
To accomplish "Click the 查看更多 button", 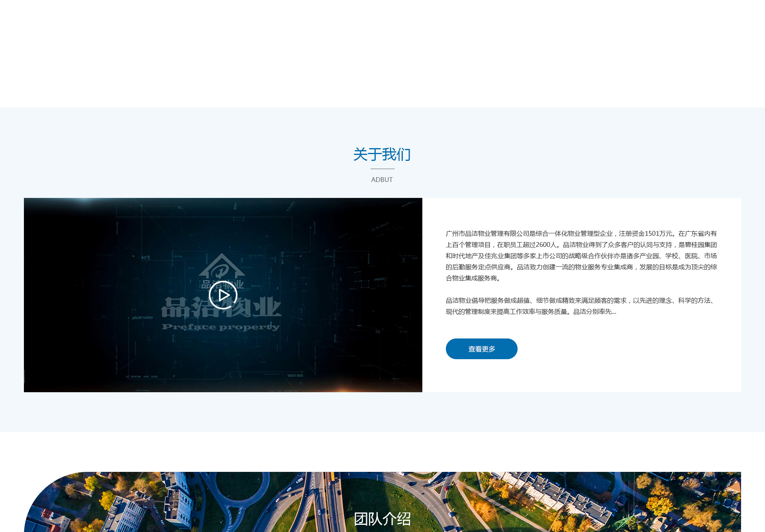I will [481, 349].
